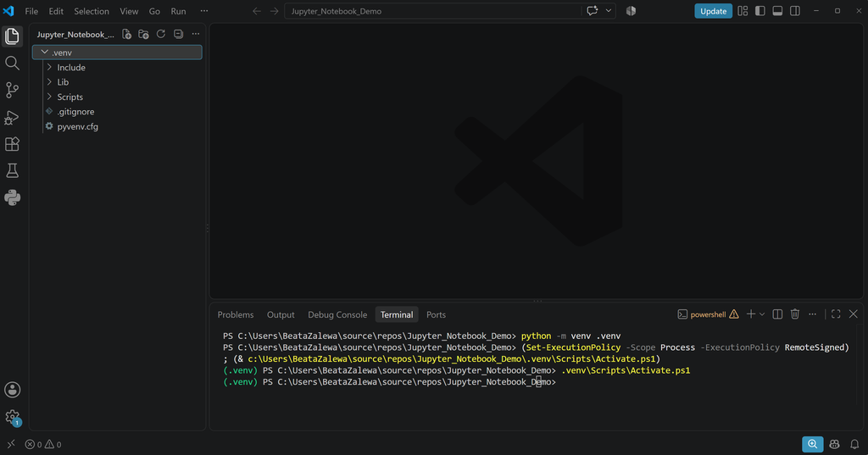Toggle the secondary side bar
Image resolution: width=868 pixels, height=455 pixels.
coord(795,11)
